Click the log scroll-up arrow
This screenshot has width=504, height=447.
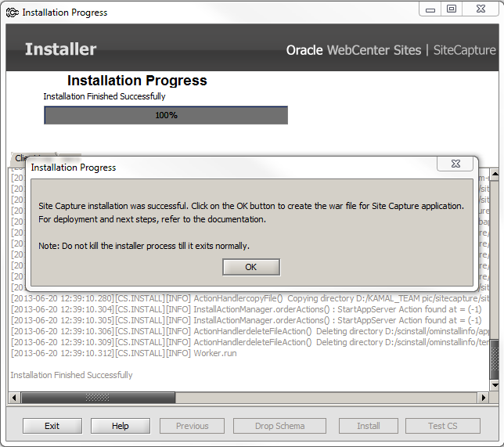[495, 175]
